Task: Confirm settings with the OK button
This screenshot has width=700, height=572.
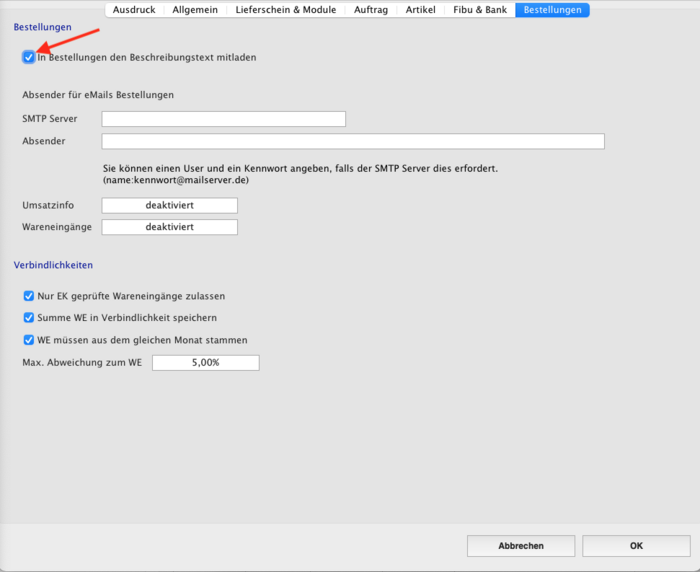Action: pyautogui.click(x=636, y=546)
